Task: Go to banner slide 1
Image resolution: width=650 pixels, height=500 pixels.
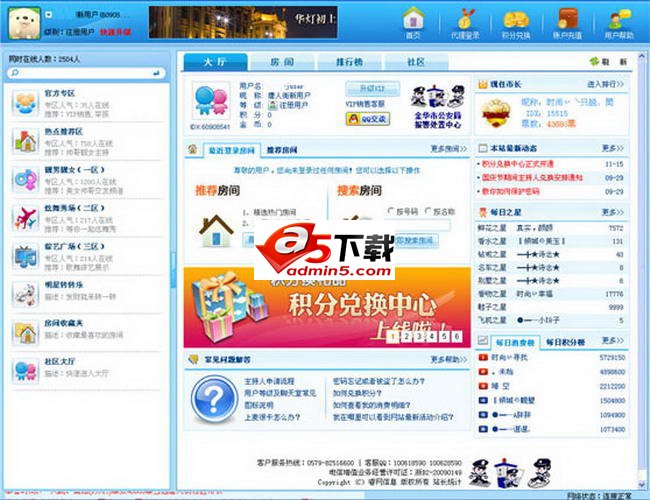Action: tap(394, 336)
